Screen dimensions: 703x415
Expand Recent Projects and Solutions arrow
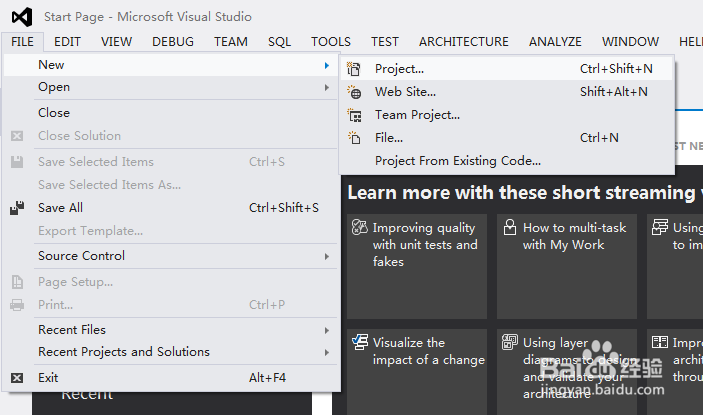coord(327,352)
